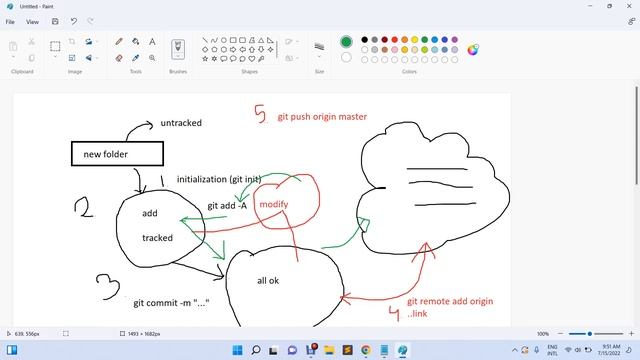Pick the black color swatch

point(364,40)
